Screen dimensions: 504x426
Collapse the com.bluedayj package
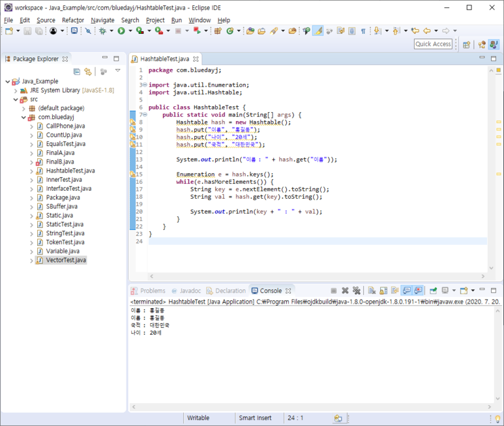point(23,117)
